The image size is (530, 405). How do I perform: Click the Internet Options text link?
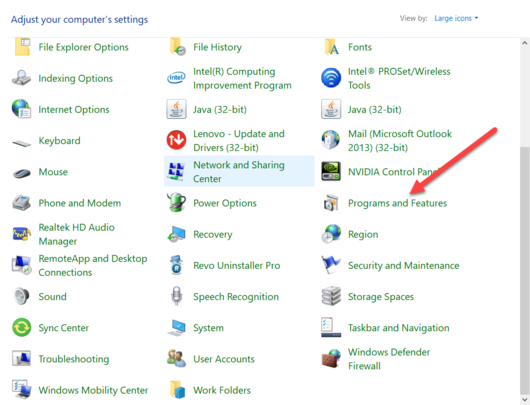point(74,110)
